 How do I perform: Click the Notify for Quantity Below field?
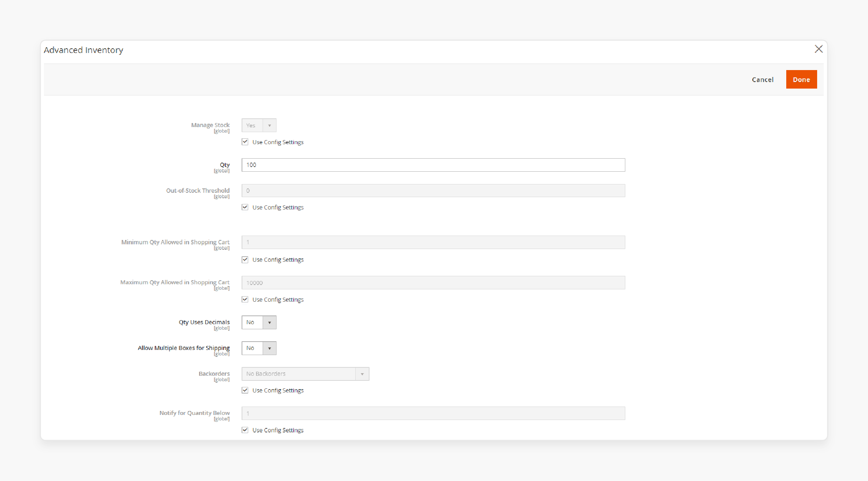tap(433, 413)
